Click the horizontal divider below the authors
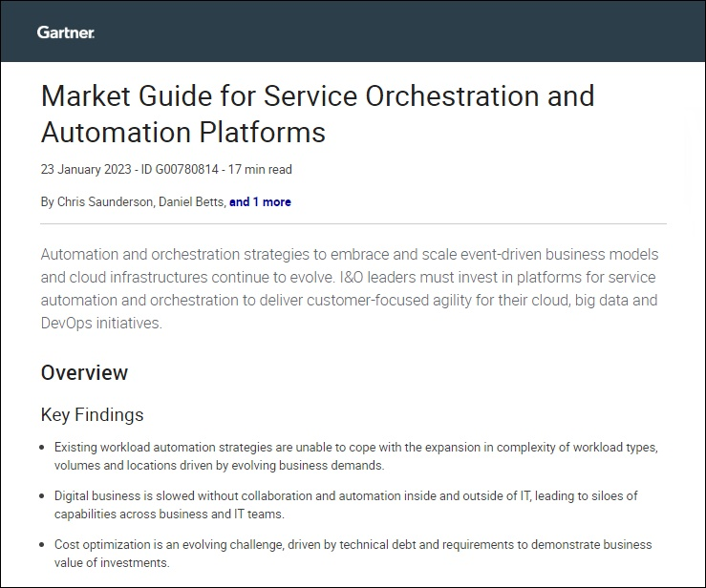The image size is (706, 588). pos(353,224)
